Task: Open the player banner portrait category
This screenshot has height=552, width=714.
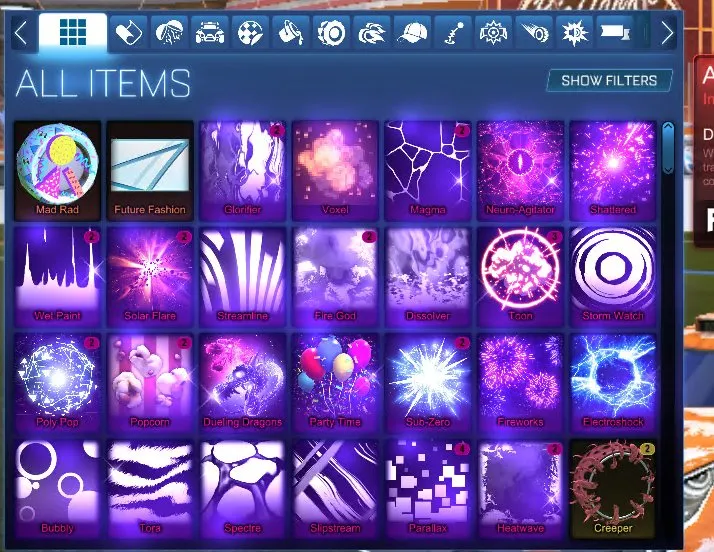Action: (169, 33)
